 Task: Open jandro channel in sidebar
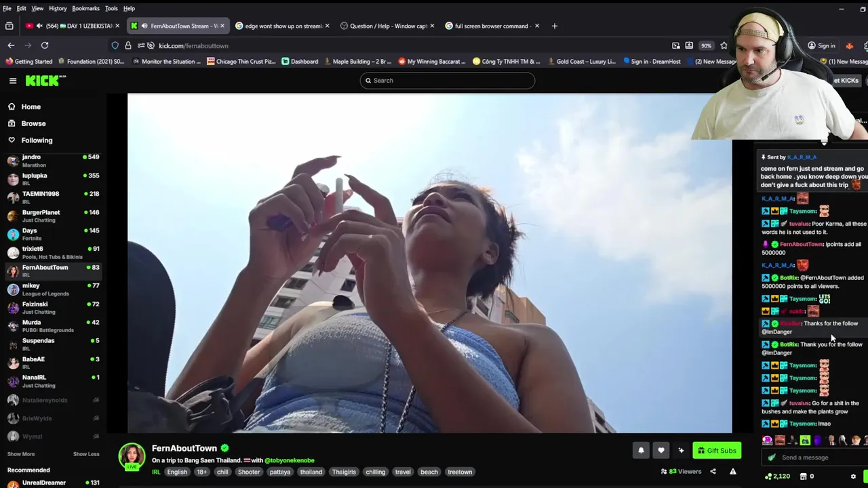click(x=53, y=161)
